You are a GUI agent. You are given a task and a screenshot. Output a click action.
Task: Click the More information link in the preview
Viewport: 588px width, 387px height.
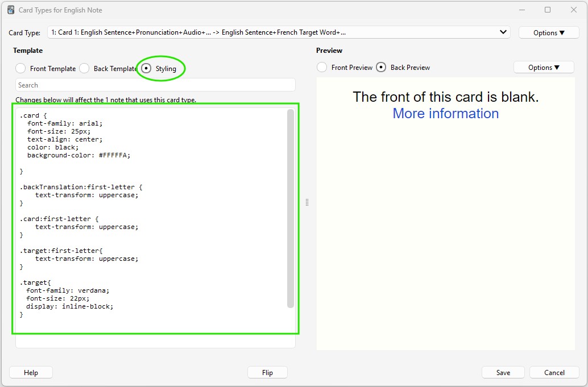point(445,114)
